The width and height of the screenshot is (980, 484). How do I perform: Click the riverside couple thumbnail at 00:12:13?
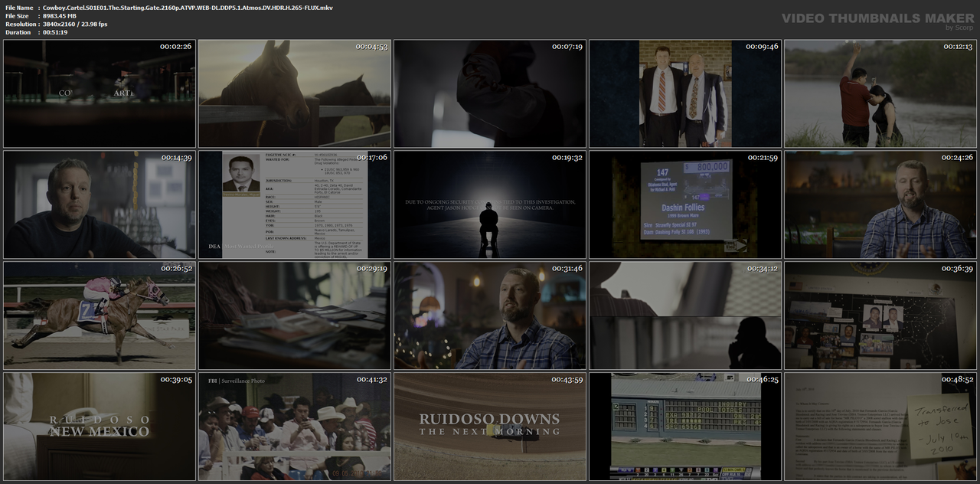coord(880,93)
